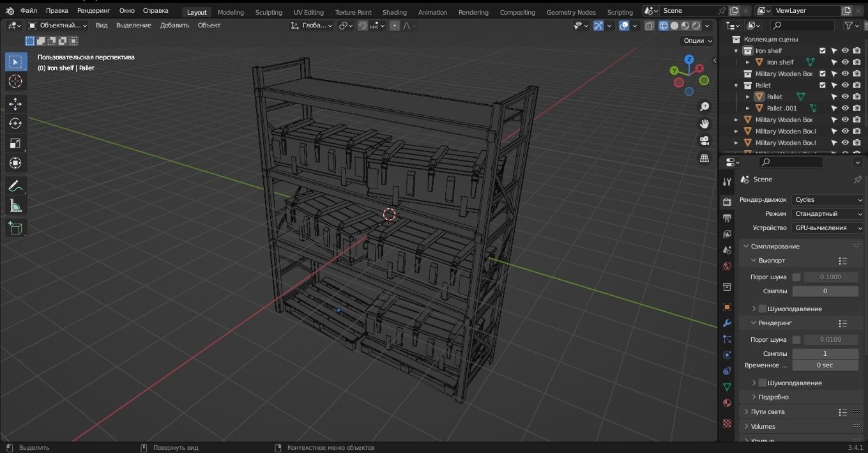Viewport: 868px width, 453px height.
Task: Choose the Add Cube tool
Action: pos(15,228)
